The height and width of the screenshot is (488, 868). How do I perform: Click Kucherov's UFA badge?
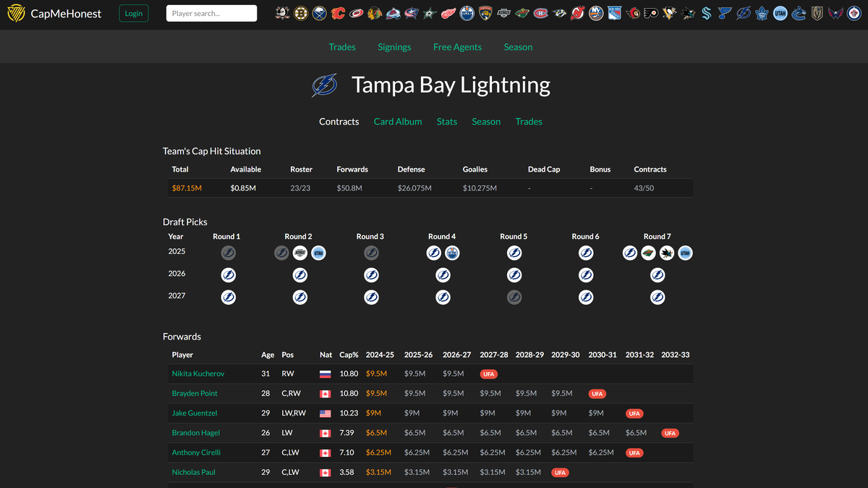(488, 374)
